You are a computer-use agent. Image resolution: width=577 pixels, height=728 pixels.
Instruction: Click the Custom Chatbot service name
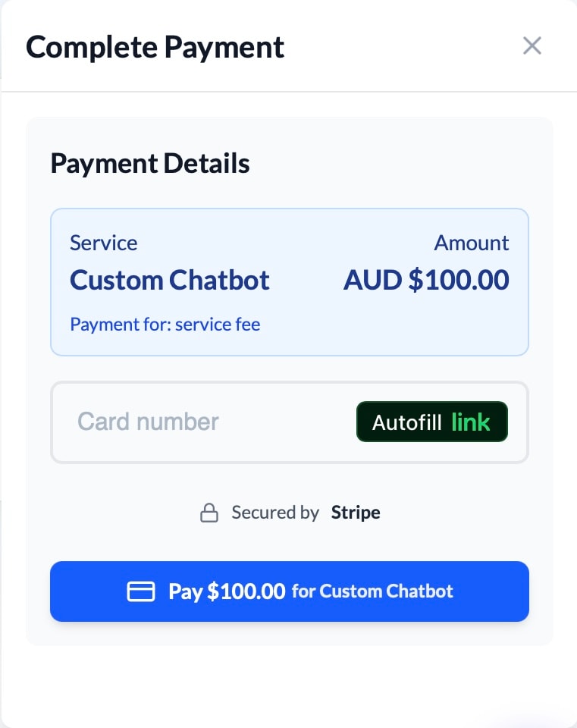(x=169, y=280)
